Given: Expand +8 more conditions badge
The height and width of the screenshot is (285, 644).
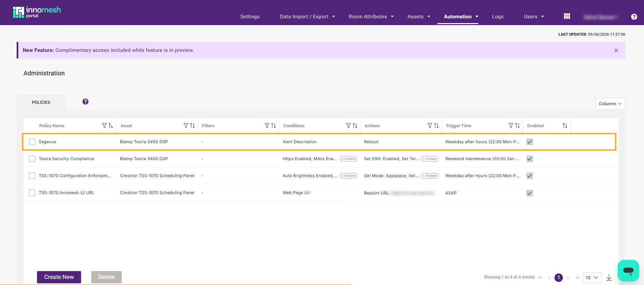Looking at the screenshot, I should (348, 176).
